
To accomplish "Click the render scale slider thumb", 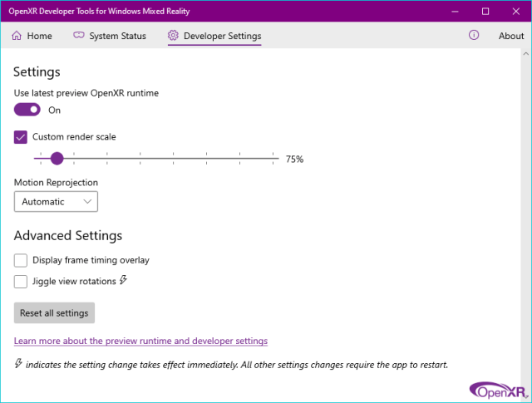I will click(x=57, y=159).
